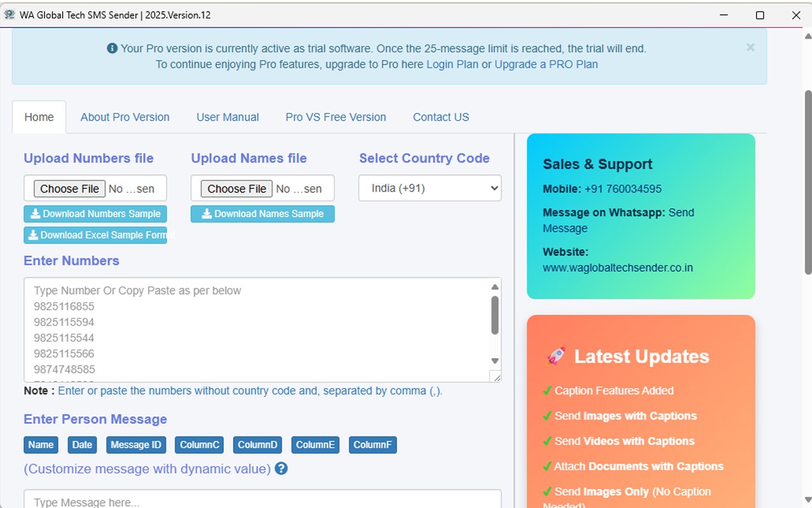
Task: Click the Latest Updates heading
Action: pyautogui.click(x=641, y=356)
